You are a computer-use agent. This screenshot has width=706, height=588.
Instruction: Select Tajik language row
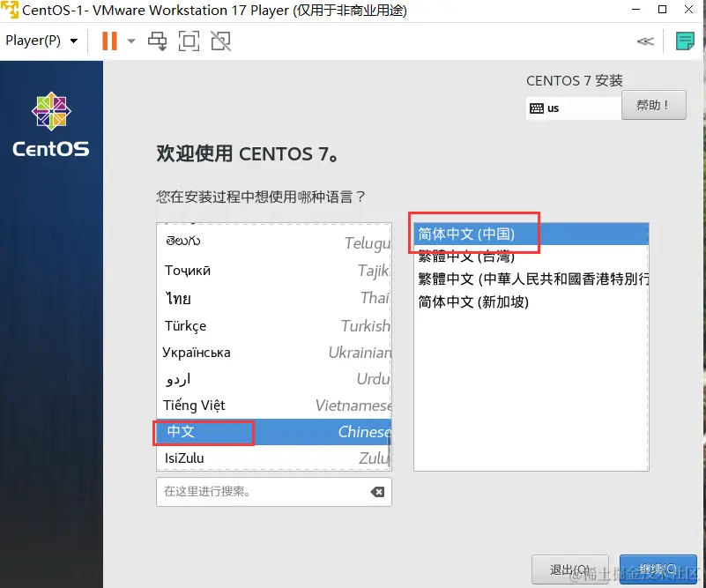click(x=274, y=270)
